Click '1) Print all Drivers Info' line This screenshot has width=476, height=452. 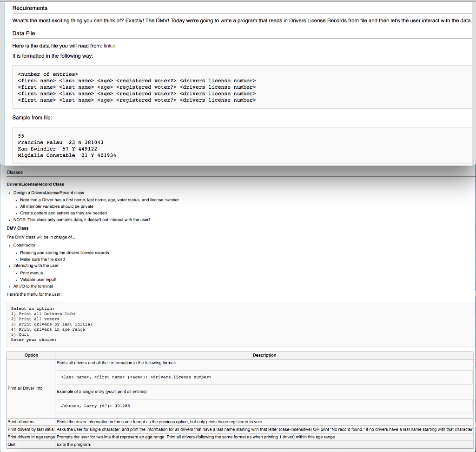43,314
